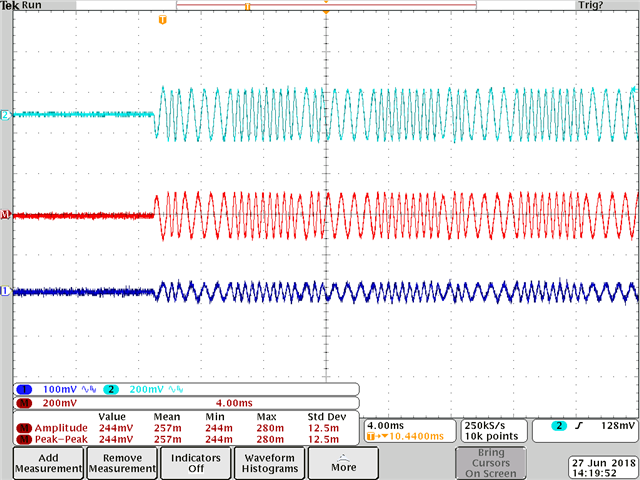The height and width of the screenshot is (480, 640).
Task: Click the blue channel 1 badge in readout
Action: point(24,389)
